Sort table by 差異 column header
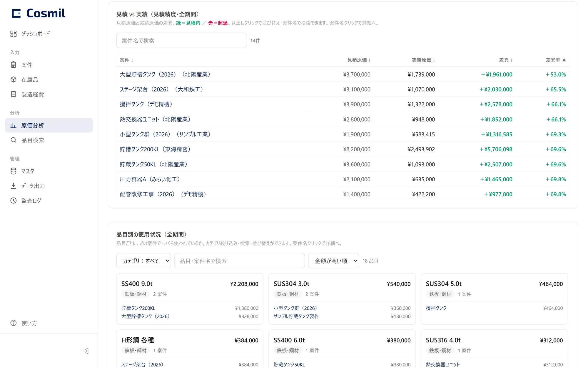The height and width of the screenshot is (368, 588). [506, 60]
